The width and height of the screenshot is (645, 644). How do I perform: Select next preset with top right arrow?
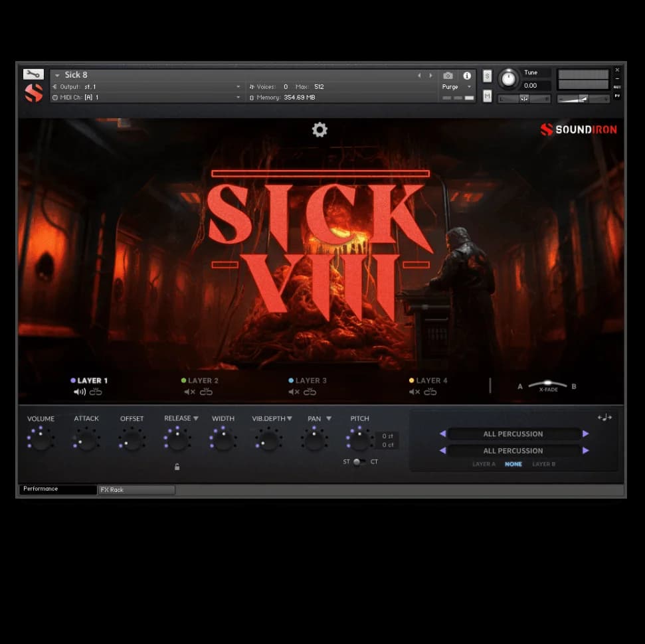pyautogui.click(x=585, y=434)
